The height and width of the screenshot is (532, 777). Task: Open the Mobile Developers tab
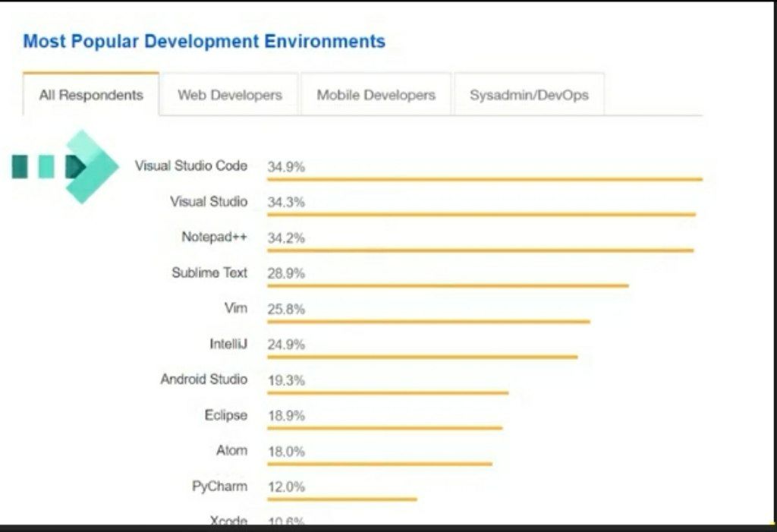point(376,94)
